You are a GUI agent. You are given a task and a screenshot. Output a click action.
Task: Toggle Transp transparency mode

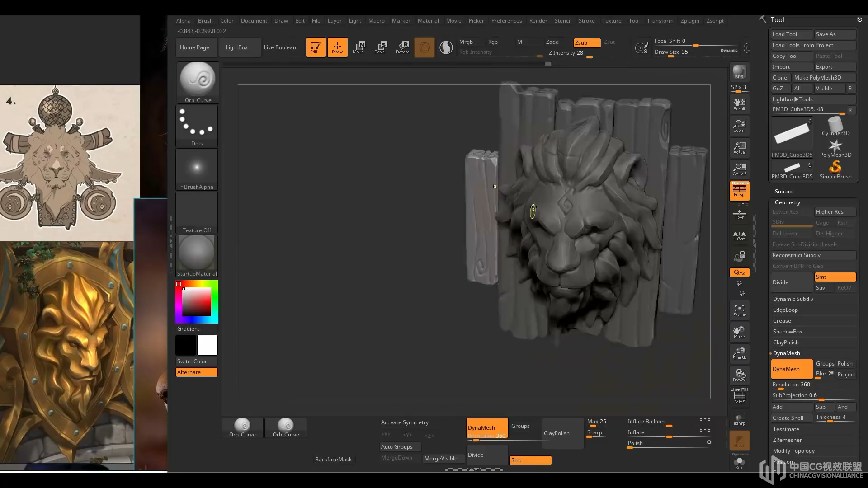pyautogui.click(x=739, y=419)
